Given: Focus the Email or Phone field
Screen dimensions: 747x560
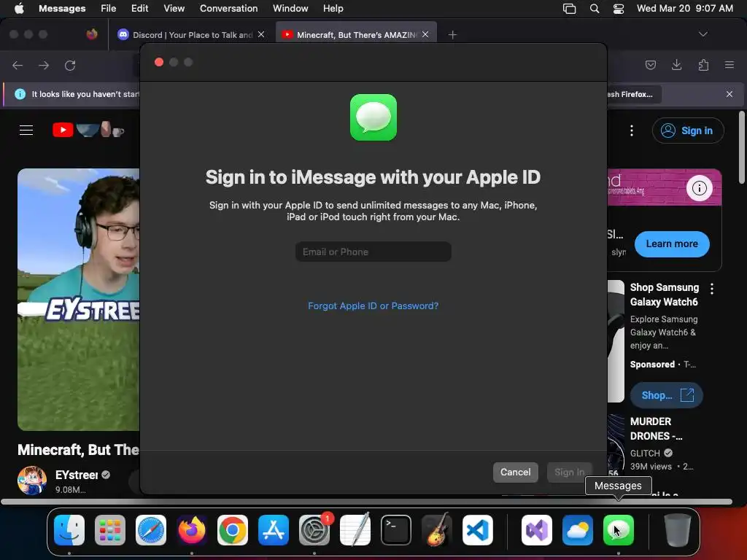Looking at the screenshot, I should tap(373, 252).
